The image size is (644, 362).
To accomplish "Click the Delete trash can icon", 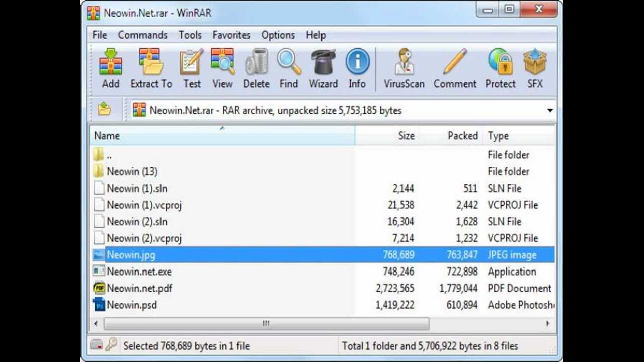I will click(x=256, y=63).
